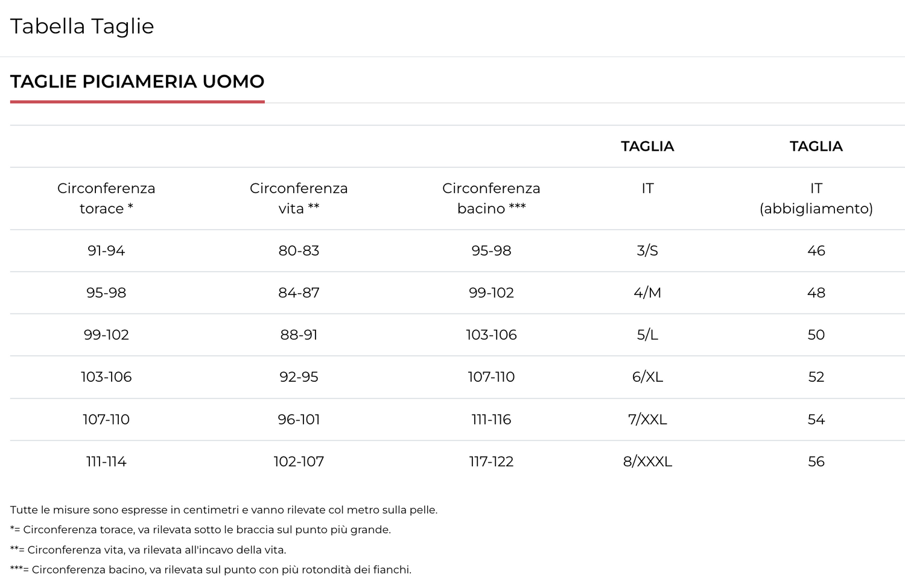Select the 7/XXL size cell
Viewport: 905px width, 588px height.
[x=647, y=420]
